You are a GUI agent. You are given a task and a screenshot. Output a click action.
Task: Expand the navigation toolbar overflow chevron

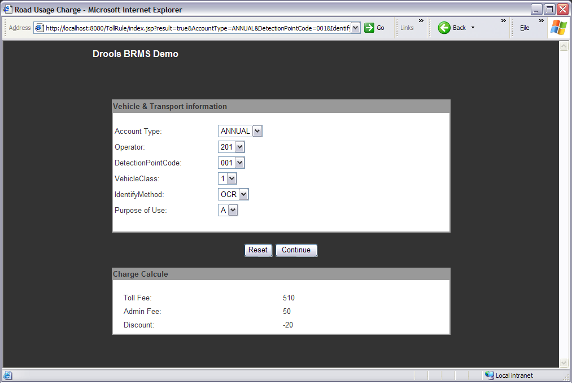tap(503, 21)
